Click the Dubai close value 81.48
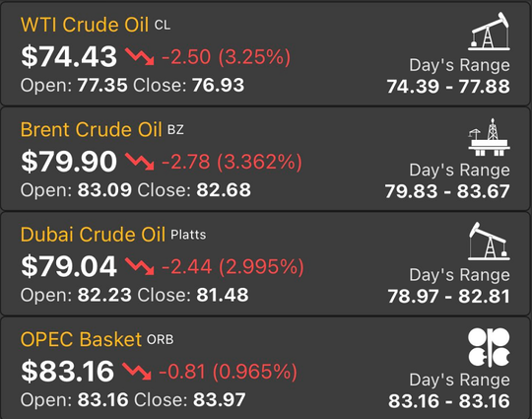 click(223, 295)
